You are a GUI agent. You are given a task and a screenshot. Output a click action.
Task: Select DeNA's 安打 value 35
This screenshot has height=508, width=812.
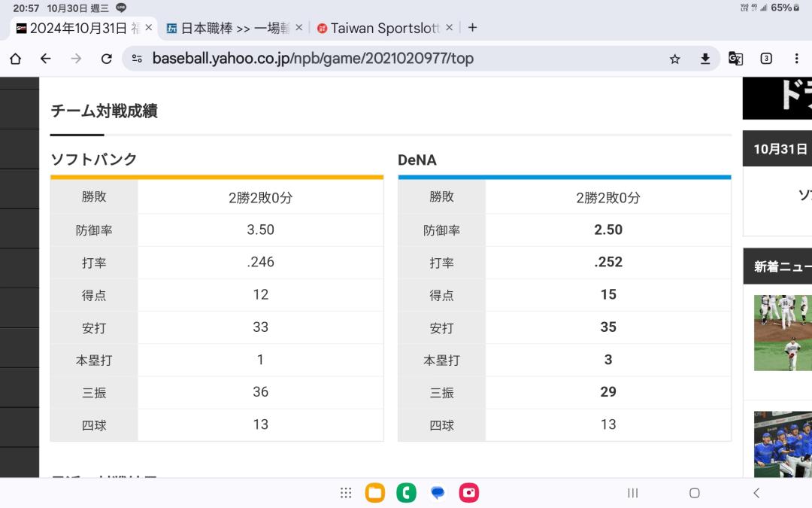coord(608,327)
